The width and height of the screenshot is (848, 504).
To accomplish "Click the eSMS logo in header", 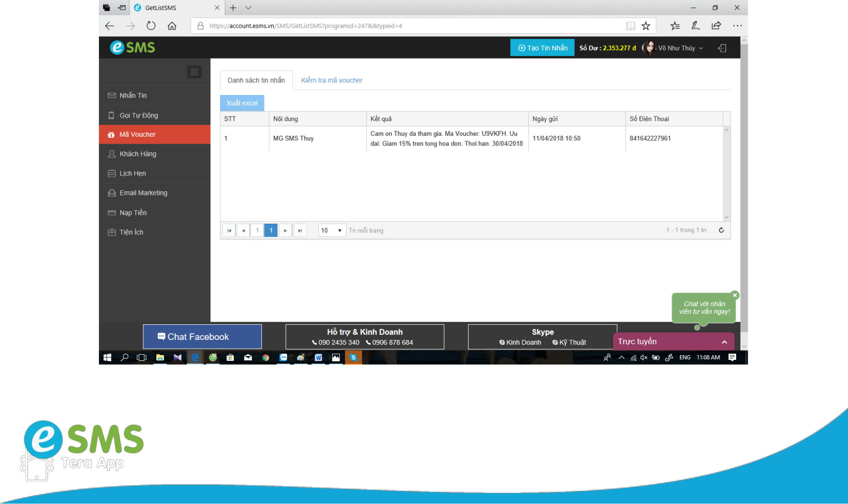I will coord(132,47).
